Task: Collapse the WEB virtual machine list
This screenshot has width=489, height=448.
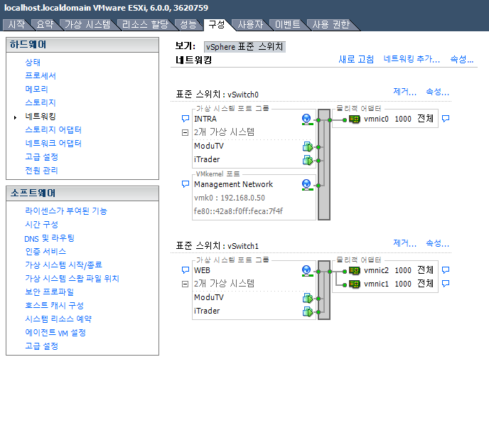Action: (x=185, y=284)
